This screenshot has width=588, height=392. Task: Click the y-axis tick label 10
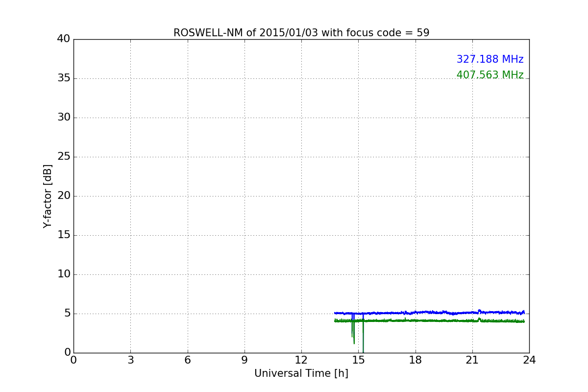(x=64, y=274)
